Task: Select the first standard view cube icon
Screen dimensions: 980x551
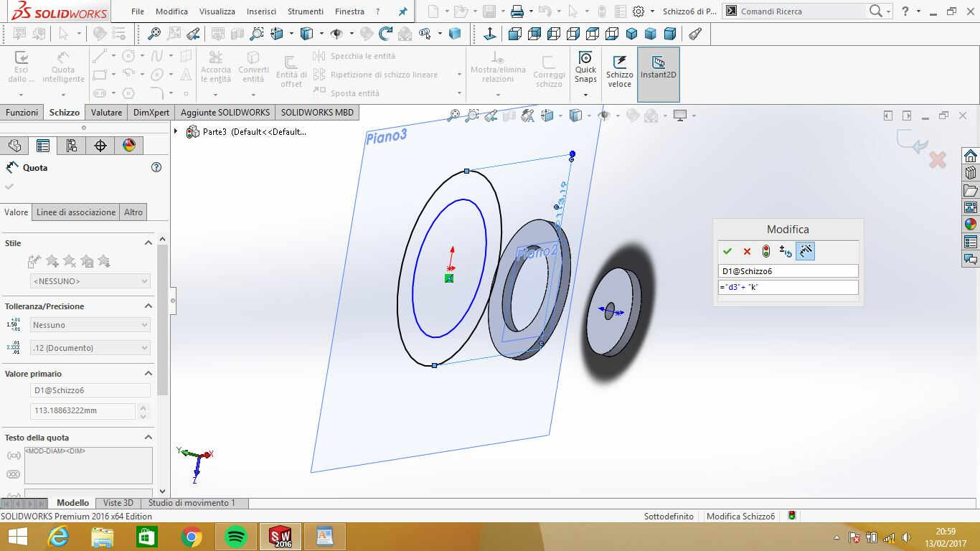Action: click(x=514, y=34)
